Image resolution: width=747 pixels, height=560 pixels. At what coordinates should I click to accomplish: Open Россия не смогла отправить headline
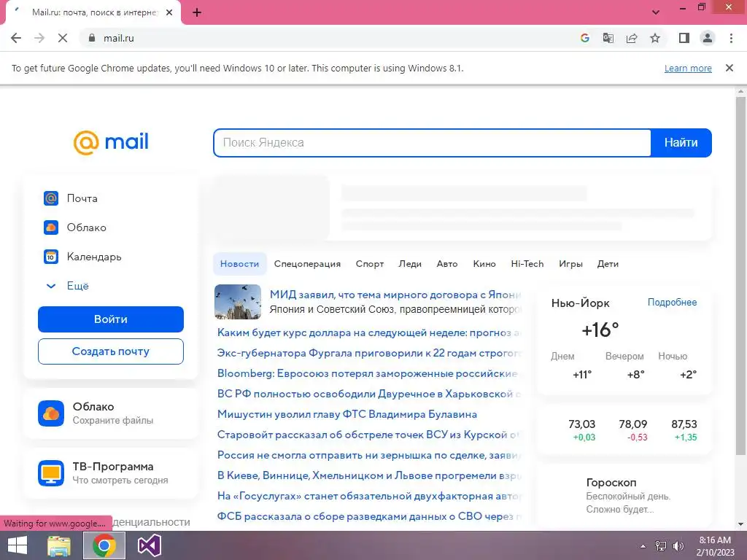[369, 456]
